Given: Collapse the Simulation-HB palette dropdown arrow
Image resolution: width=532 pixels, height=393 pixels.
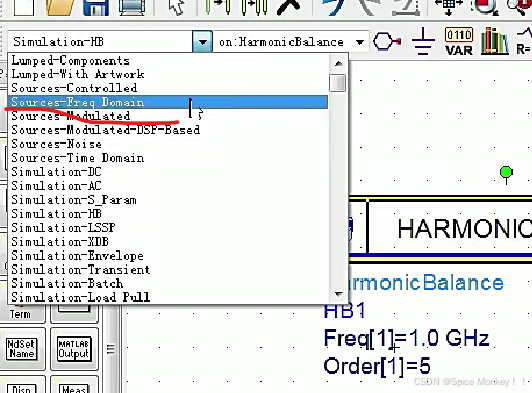Looking at the screenshot, I should point(203,42).
